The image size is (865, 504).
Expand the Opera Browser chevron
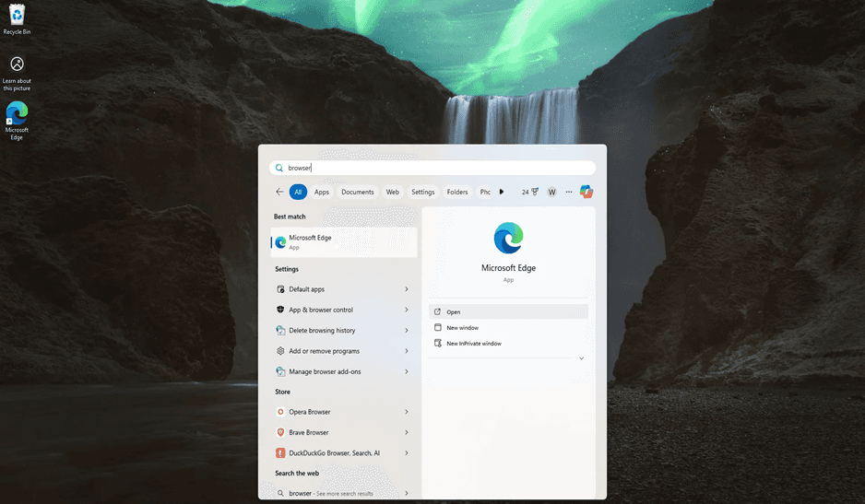[407, 412]
